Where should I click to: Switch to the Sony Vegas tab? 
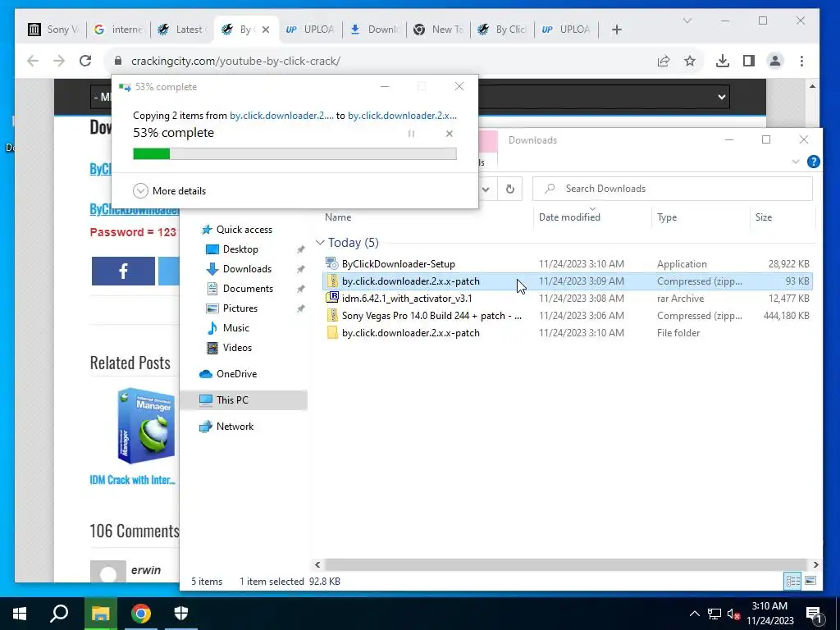coord(52,30)
